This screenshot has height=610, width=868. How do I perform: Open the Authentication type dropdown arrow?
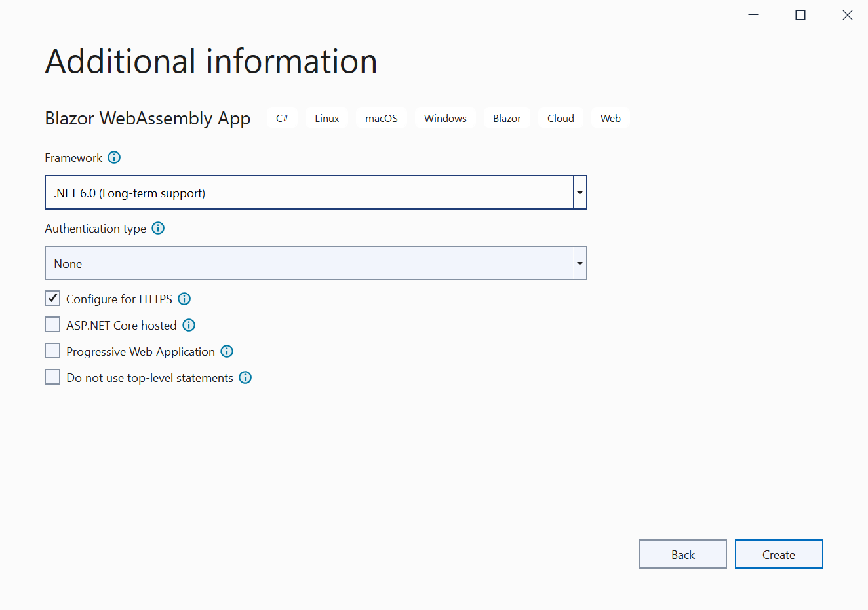580,263
